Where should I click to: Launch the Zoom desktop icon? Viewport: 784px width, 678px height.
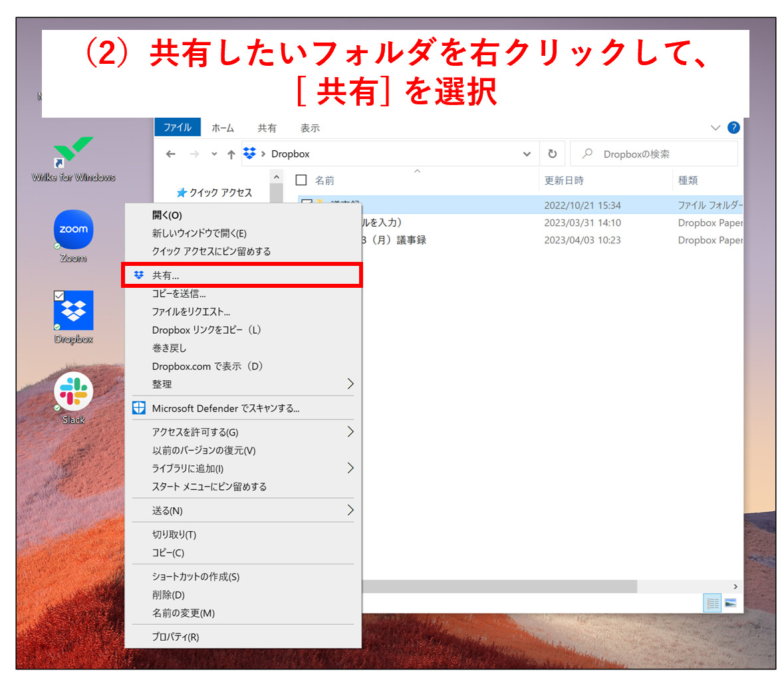pyautogui.click(x=73, y=236)
